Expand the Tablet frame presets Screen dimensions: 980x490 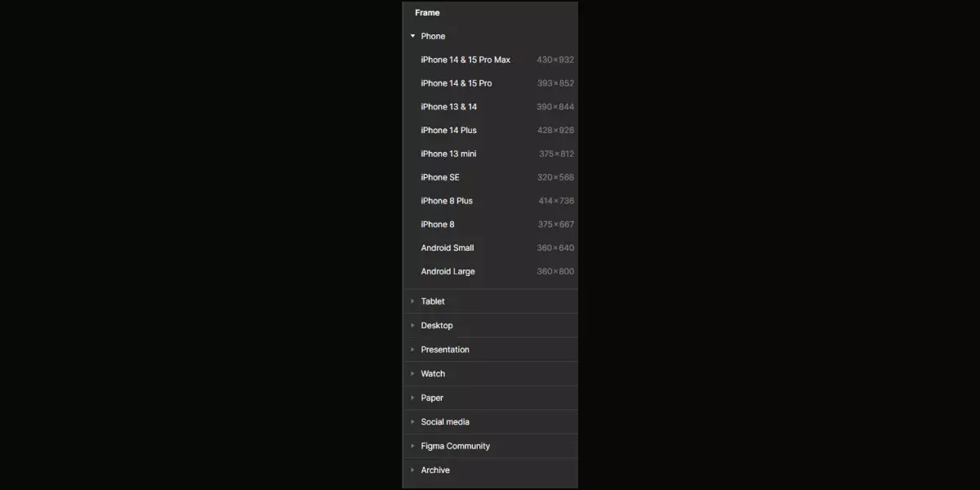coord(412,301)
